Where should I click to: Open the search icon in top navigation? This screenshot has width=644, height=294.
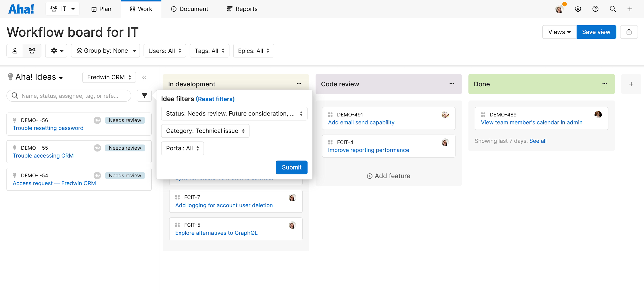[x=612, y=9]
